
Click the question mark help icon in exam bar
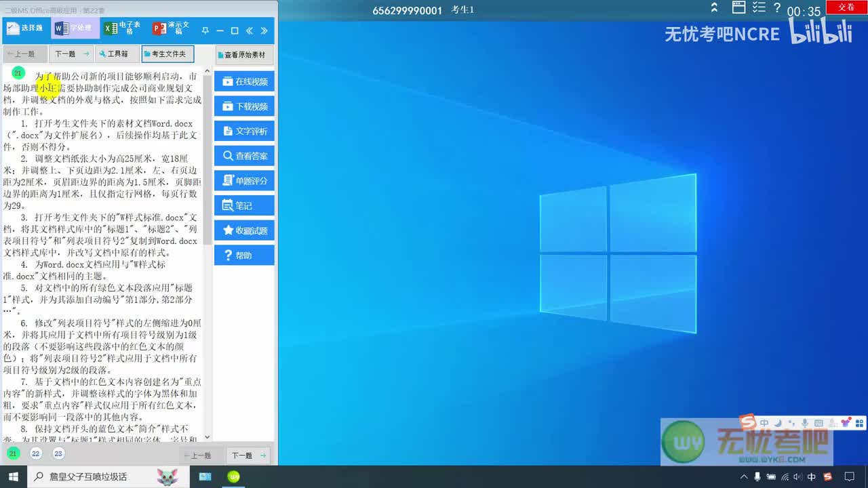tap(777, 7)
